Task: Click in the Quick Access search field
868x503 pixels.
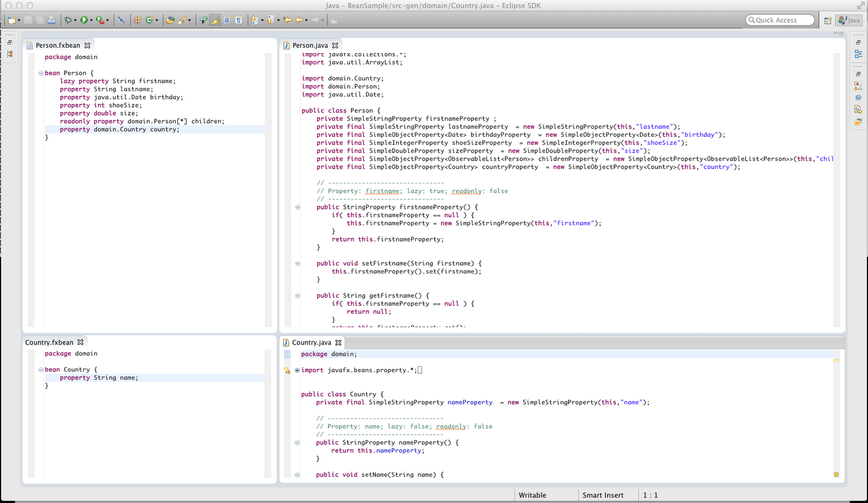Action: click(780, 20)
